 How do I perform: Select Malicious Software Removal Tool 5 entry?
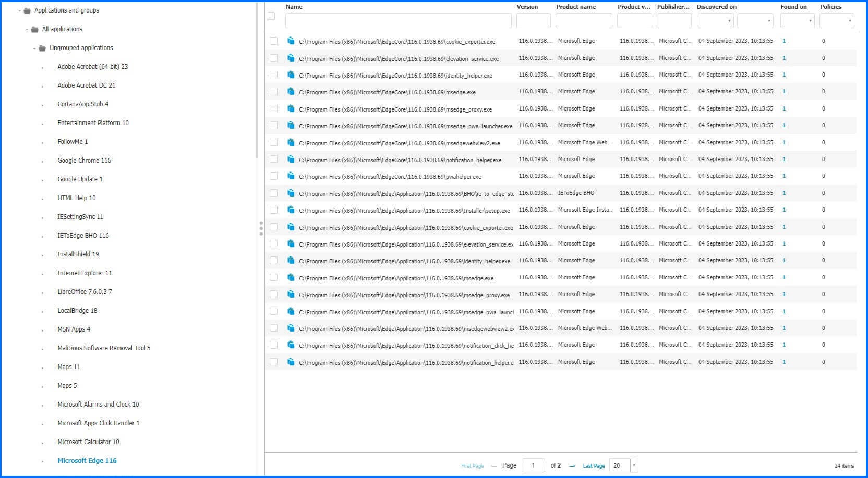click(104, 348)
